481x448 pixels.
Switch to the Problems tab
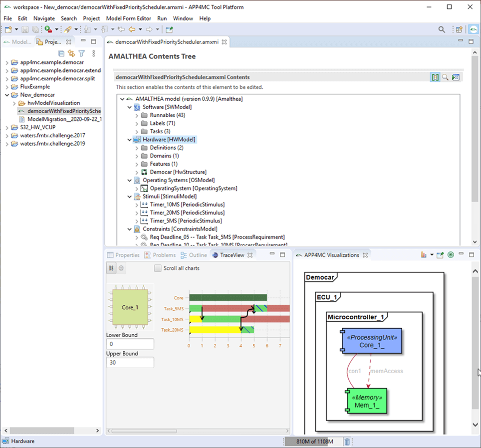coord(160,255)
